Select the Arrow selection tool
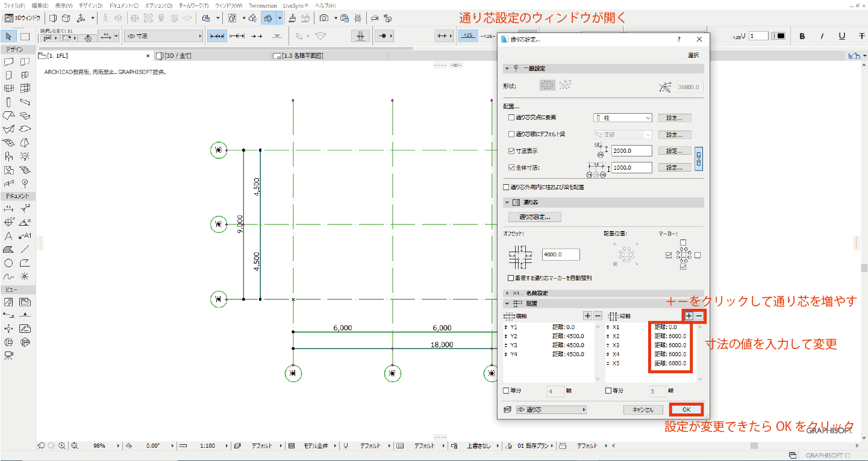Screen dimensions: 868x461 [8, 36]
